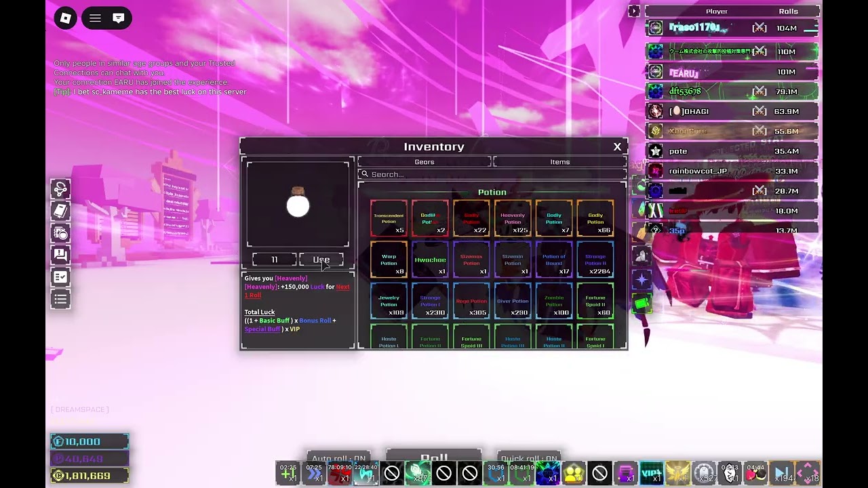Click the Use button
The image size is (868, 488).
[321, 260]
